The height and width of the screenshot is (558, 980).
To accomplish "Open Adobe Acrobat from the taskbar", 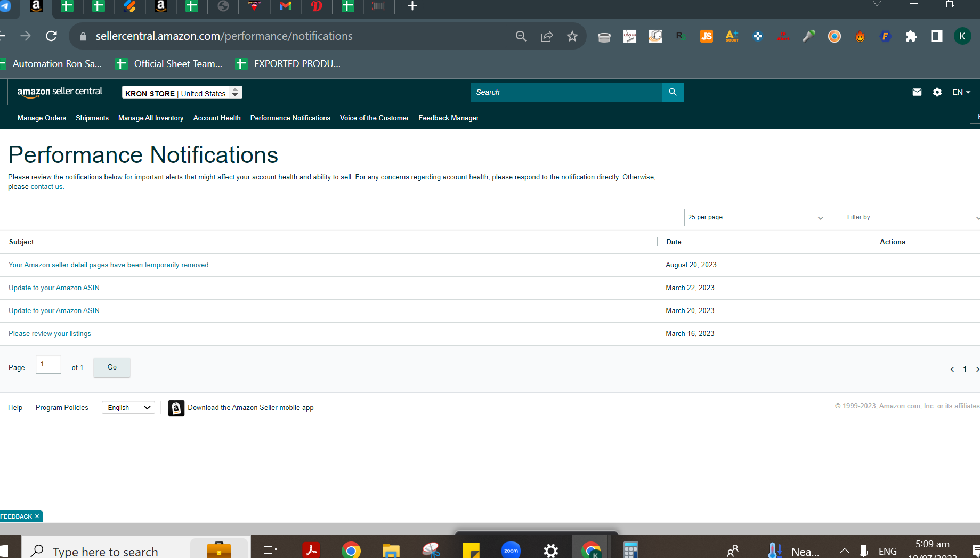I will (311, 549).
